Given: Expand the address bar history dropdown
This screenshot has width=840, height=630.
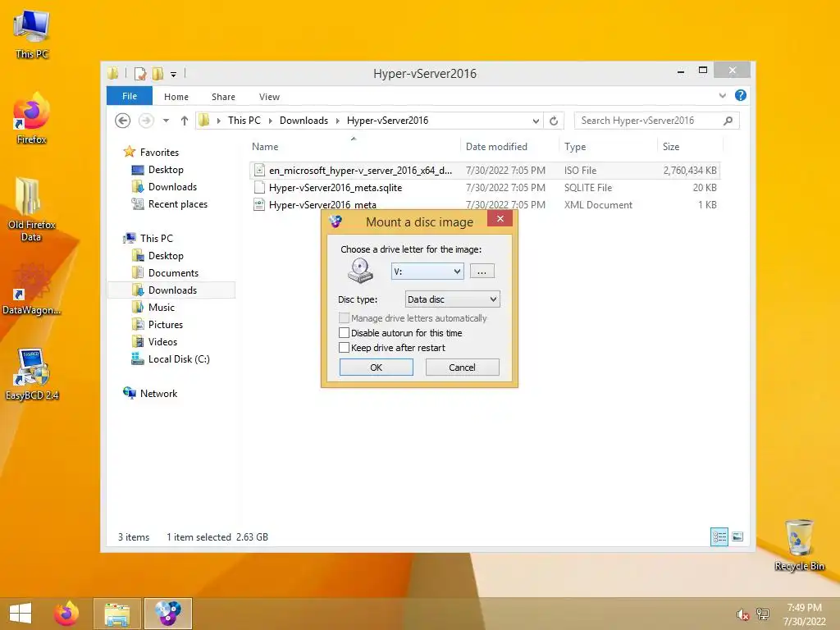Looking at the screenshot, I should coord(536,121).
